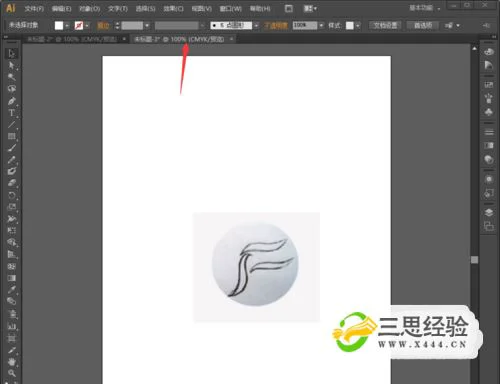
Task: Select the Hand tool
Action: 11,361
